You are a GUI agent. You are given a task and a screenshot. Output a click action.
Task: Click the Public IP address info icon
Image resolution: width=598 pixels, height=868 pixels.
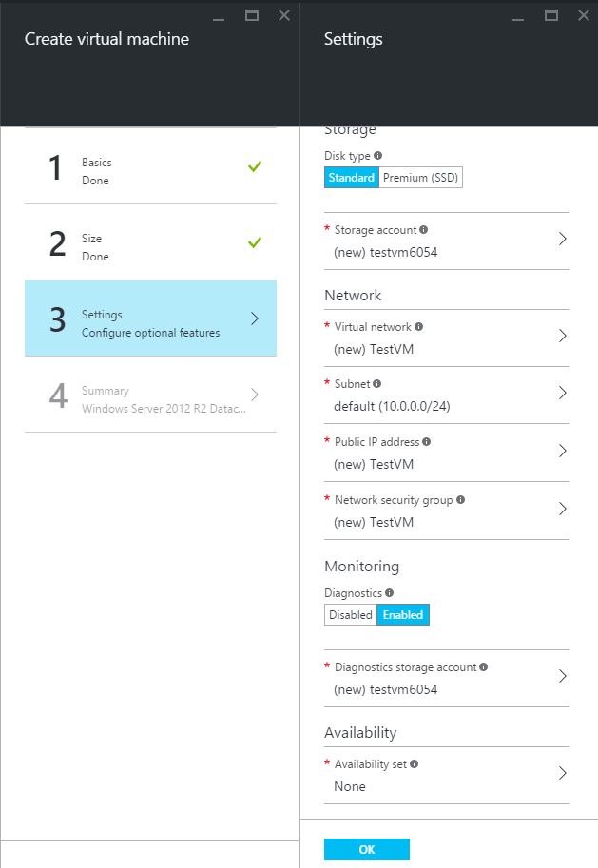click(x=426, y=442)
